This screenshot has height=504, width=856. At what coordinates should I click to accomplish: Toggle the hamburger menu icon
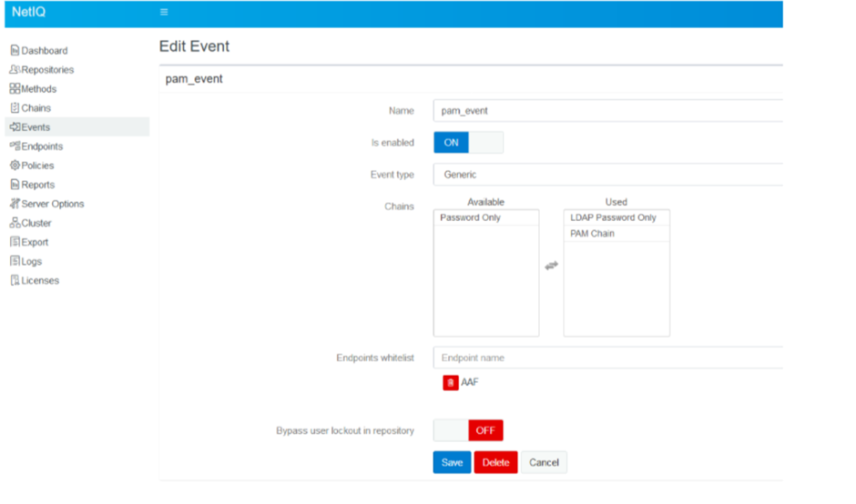[164, 12]
